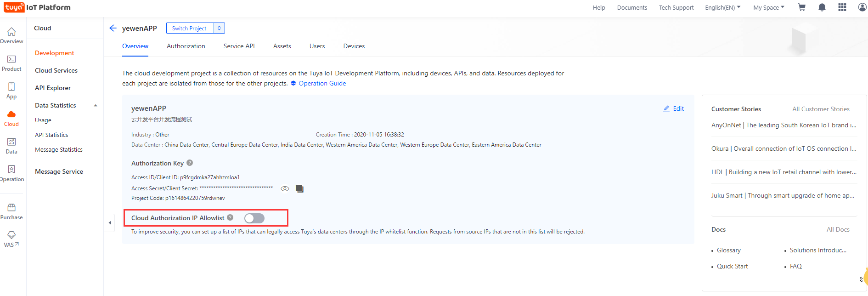
Task: Click the Access ID value p9fcgdmka27ahhzmloa1
Action: (210, 177)
